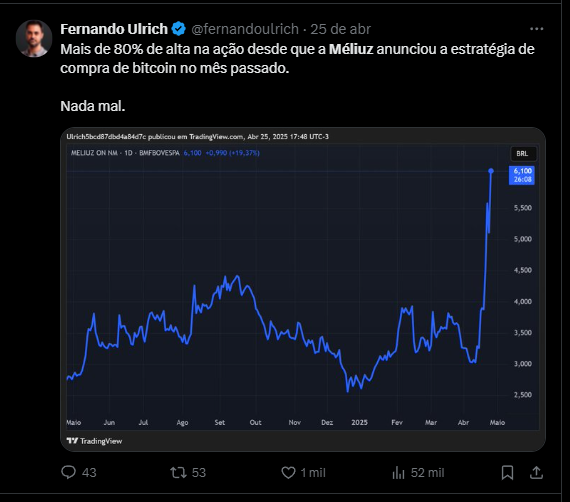
Task: Like the tweet with heart icon
Action: tap(288, 473)
